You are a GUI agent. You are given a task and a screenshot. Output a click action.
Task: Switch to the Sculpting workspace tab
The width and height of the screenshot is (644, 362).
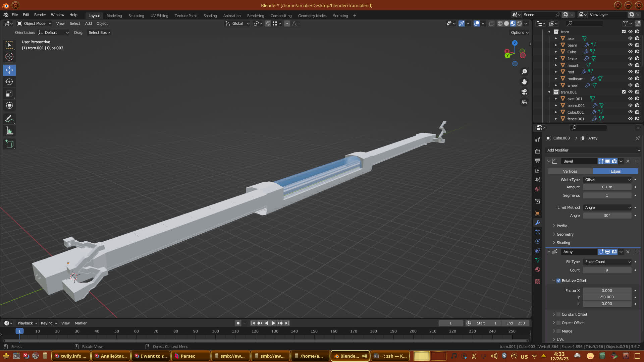[x=136, y=16]
